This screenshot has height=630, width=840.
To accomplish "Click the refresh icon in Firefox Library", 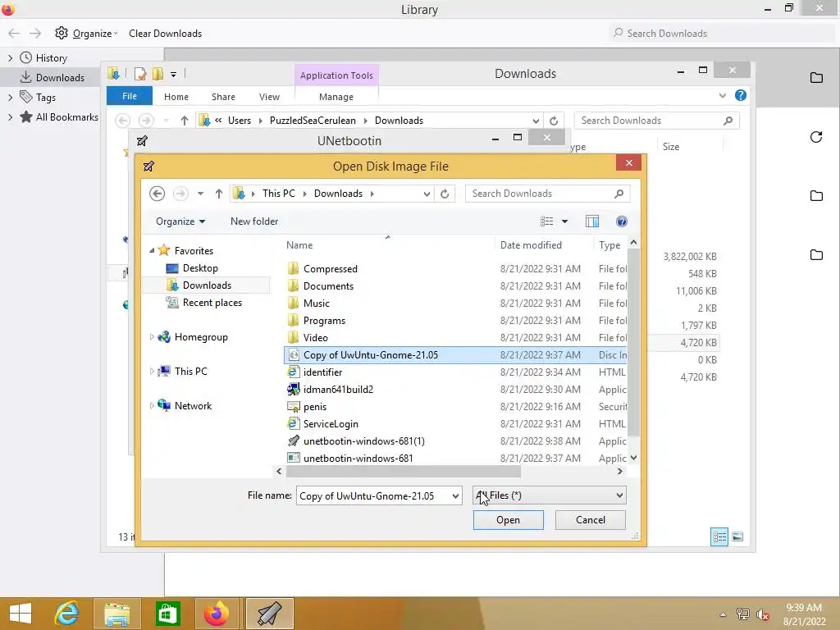I will pyautogui.click(x=816, y=137).
